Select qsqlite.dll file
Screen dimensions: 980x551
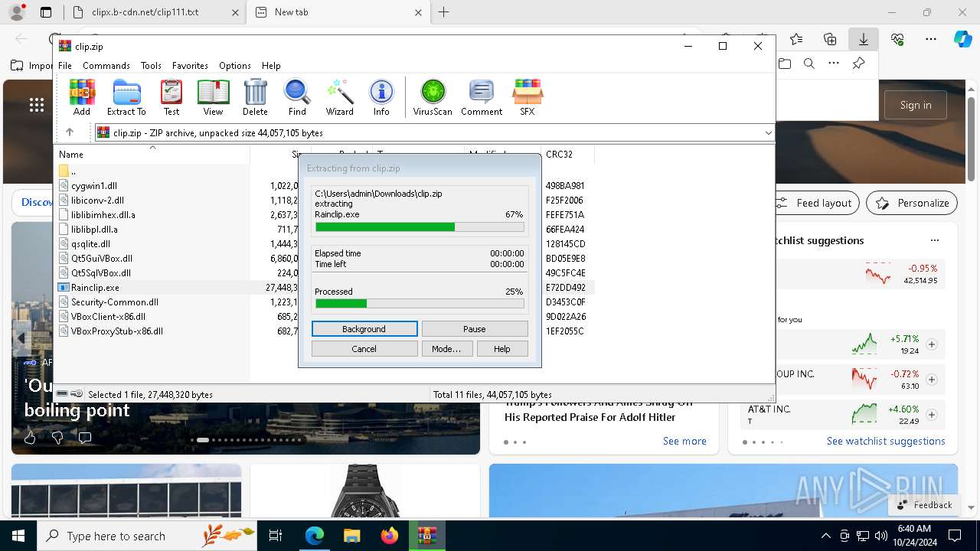pyautogui.click(x=90, y=244)
